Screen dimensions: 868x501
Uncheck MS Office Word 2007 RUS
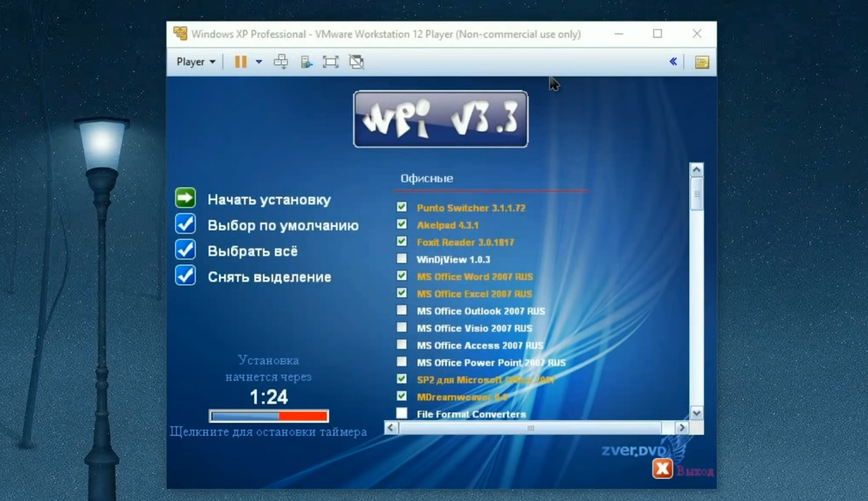401,276
